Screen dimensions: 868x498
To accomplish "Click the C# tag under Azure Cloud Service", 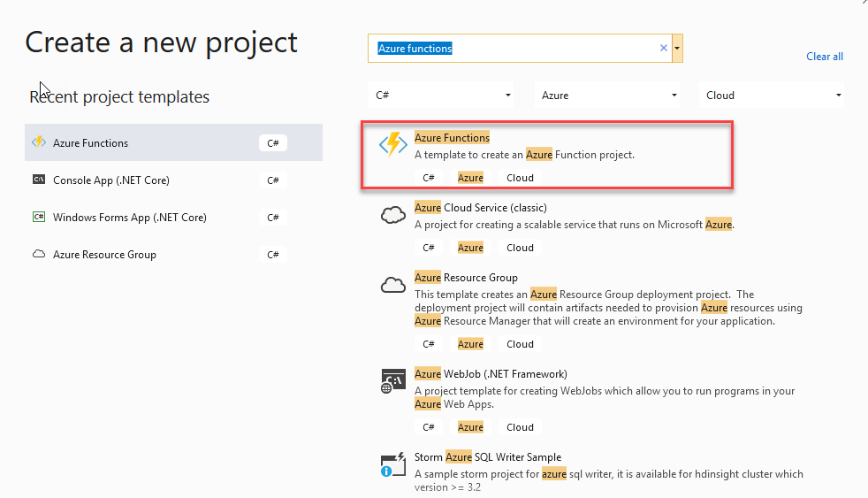I will coord(429,248).
